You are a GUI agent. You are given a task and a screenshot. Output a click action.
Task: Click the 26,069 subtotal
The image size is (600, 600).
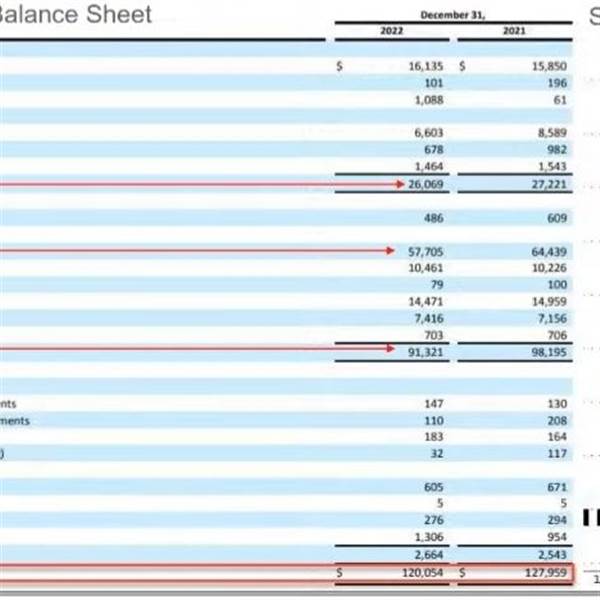426,184
